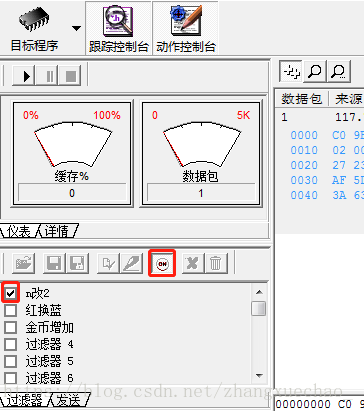Start capture with the play button

point(25,76)
